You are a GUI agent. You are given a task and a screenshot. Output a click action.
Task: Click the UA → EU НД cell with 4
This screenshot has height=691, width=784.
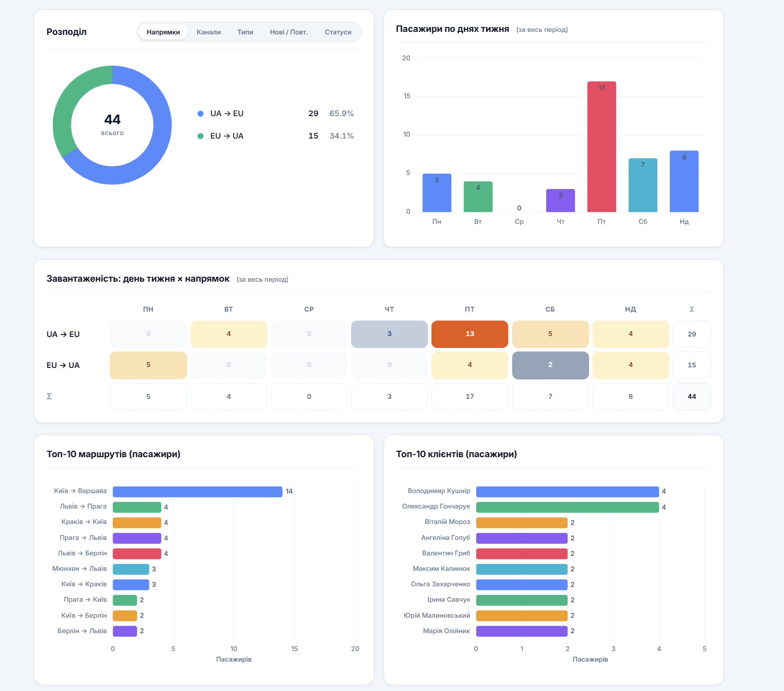coord(631,334)
